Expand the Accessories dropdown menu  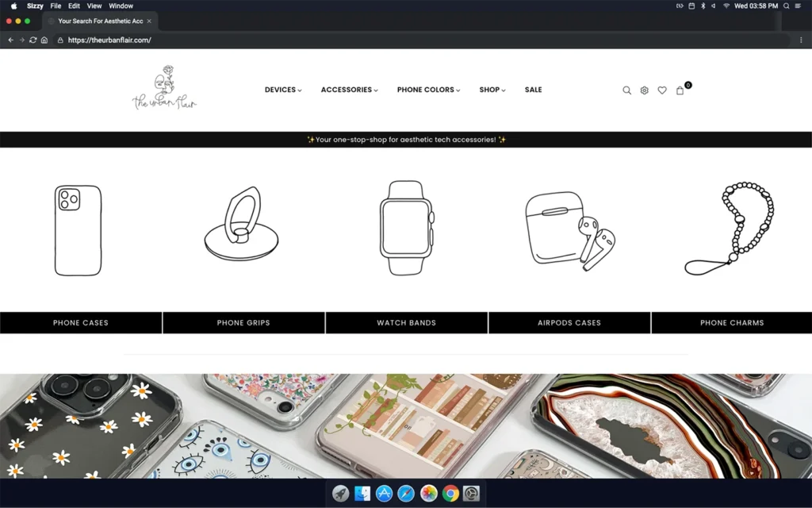tap(349, 90)
